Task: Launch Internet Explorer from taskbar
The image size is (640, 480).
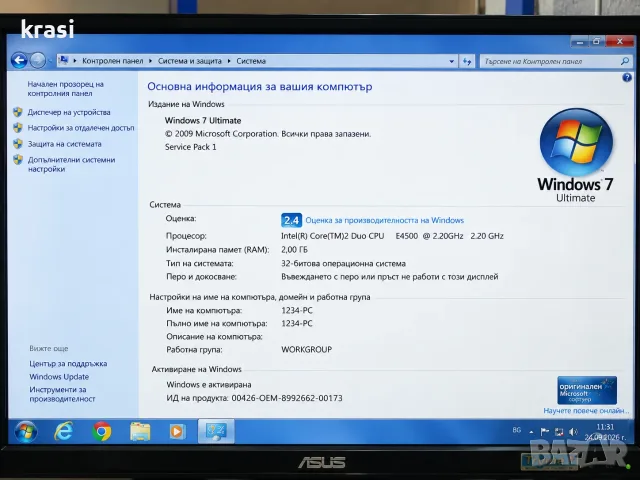Action: [x=64, y=431]
